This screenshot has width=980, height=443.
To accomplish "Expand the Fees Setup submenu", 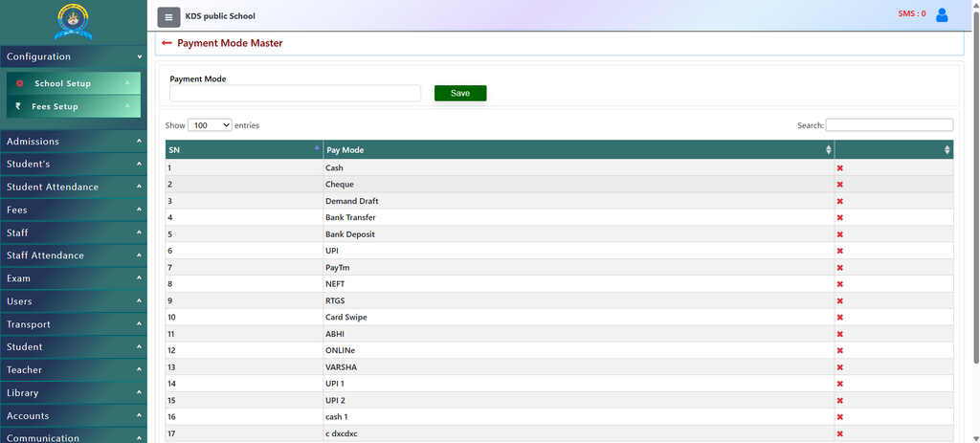I will pyautogui.click(x=74, y=106).
